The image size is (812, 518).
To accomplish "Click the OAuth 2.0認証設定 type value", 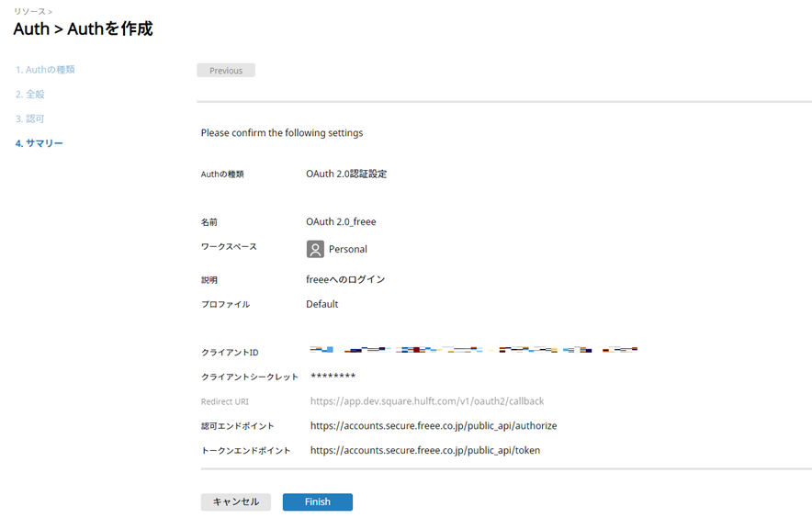I will (x=346, y=174).
